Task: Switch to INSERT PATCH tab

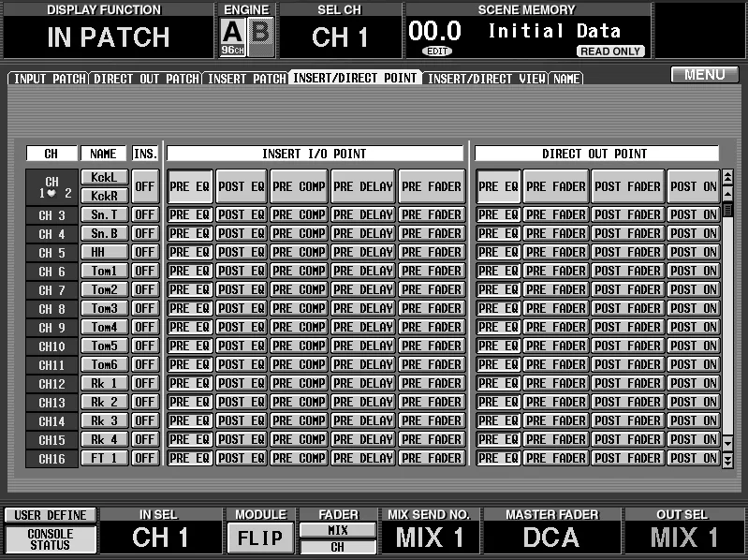Action: pyautogui.click(x=246, y=79)
